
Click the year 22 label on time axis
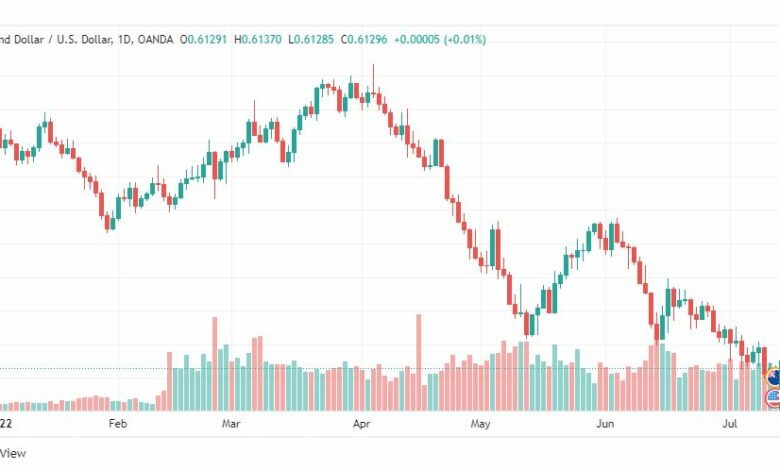coord(5,424)
